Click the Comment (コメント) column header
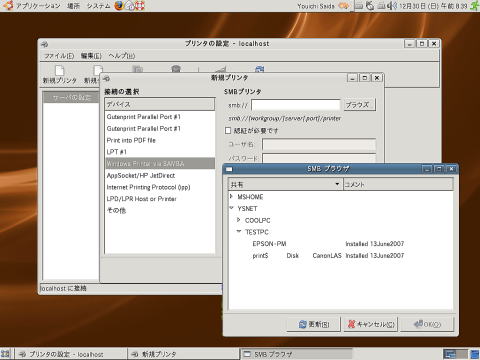Screen dimensions: 480x360 tap(398, 184)
